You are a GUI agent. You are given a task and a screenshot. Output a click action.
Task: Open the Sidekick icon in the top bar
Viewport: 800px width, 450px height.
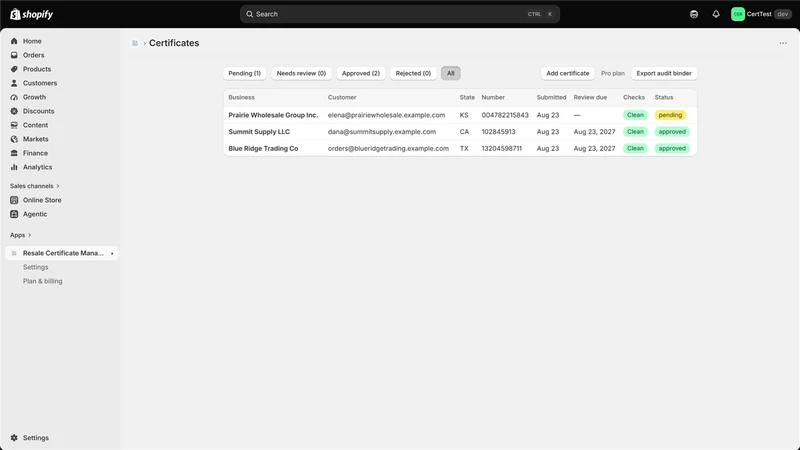click(x=694, y=14)
